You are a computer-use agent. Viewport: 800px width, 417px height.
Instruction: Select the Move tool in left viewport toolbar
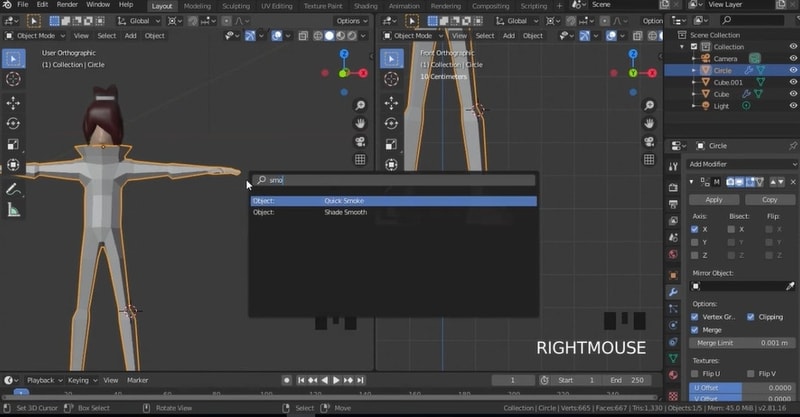(x=13, y=103)
